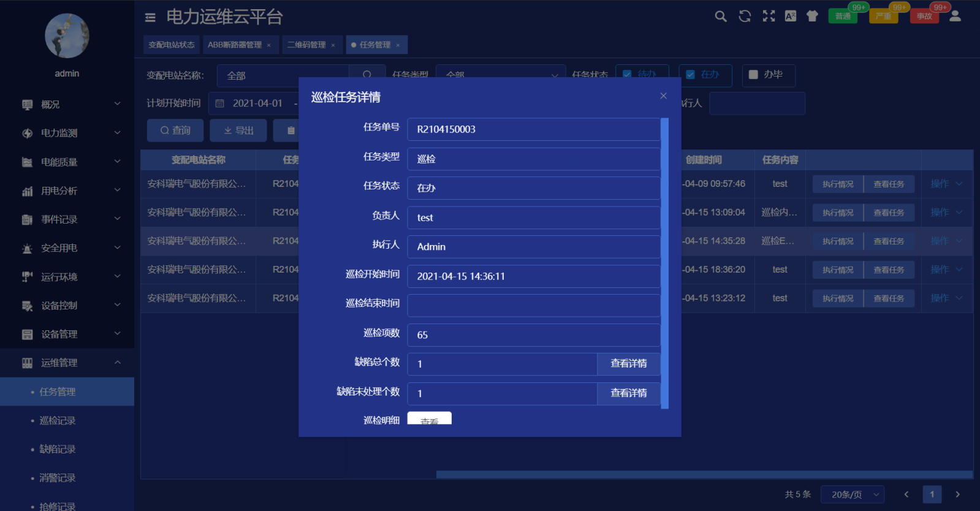Close the 巡检任务详情 dialog

pyautogui.click(x=663, y=96)
